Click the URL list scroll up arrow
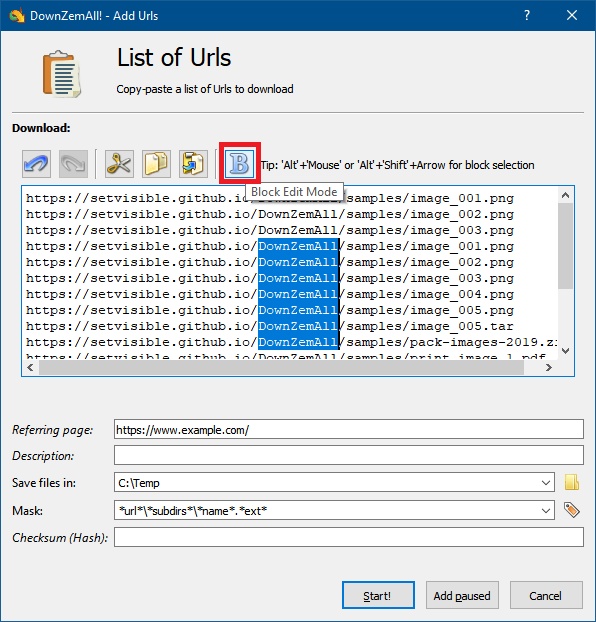The image size is (596, 622). pos(565,195)
